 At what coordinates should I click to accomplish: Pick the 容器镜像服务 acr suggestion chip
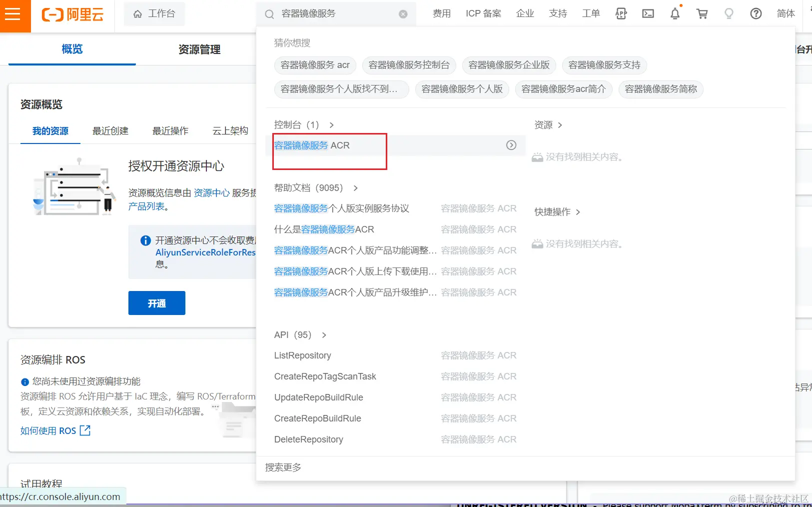point(315,65)
